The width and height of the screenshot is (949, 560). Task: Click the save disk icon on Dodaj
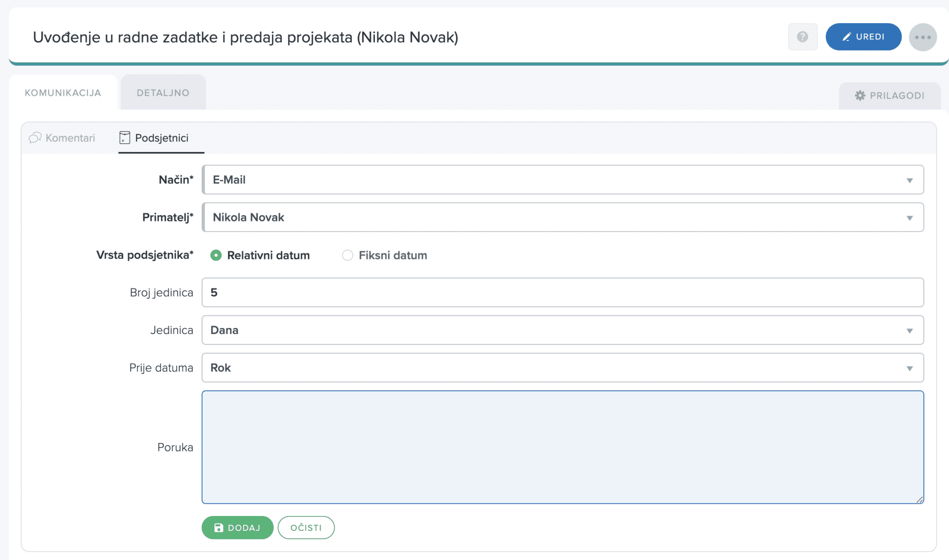(x=219, y=528)
